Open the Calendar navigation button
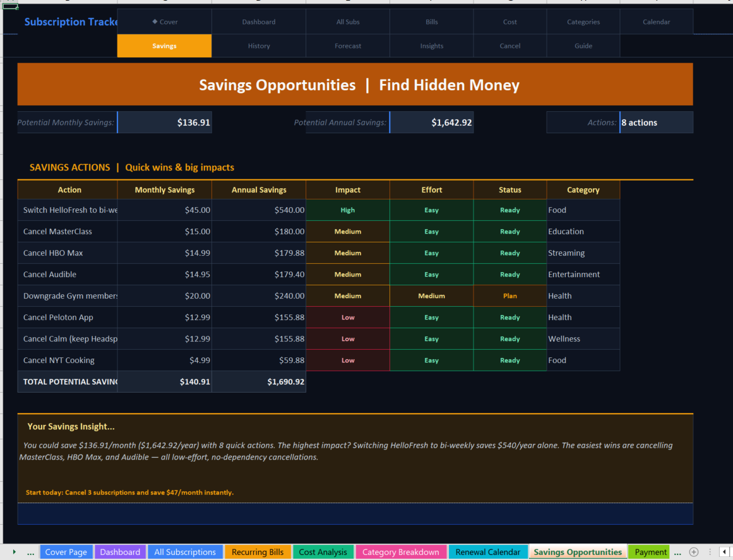 click(x=657, y=21)
